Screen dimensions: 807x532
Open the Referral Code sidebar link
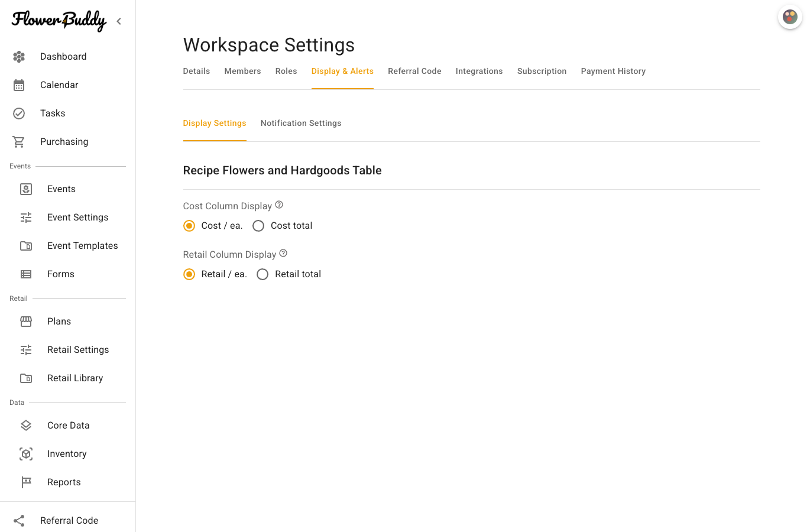click(x=68, y=521)
